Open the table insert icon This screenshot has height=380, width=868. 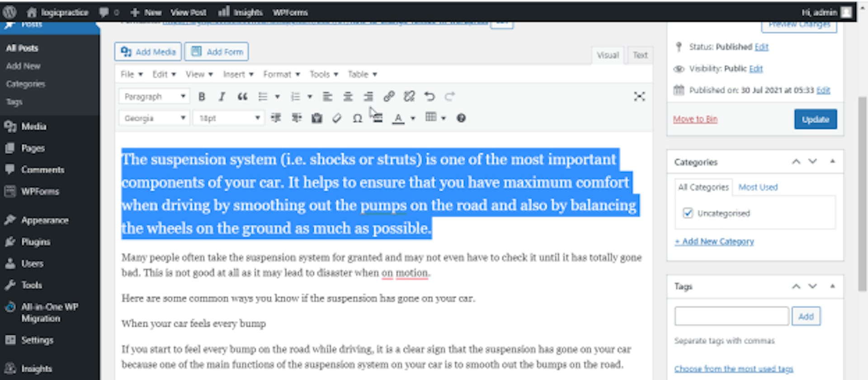[x=431, y=118]
